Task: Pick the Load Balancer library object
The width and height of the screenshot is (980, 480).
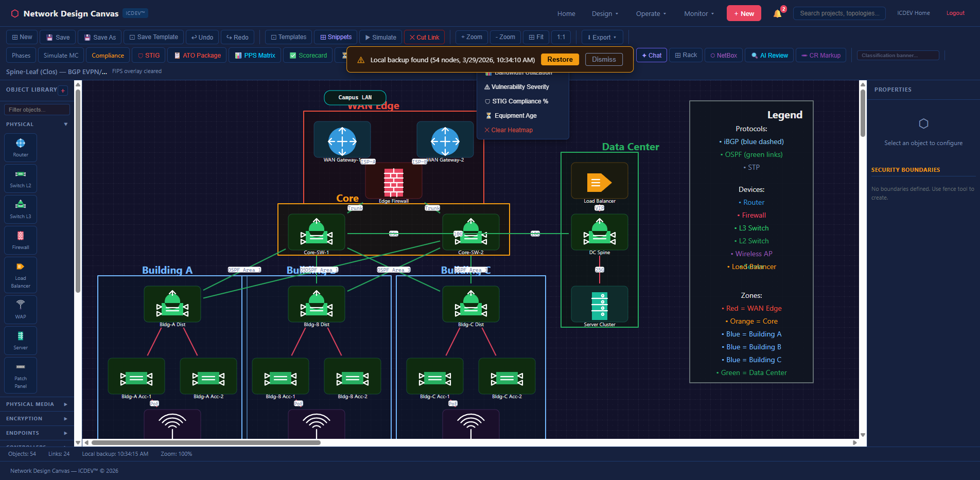Action: (21, 275)
